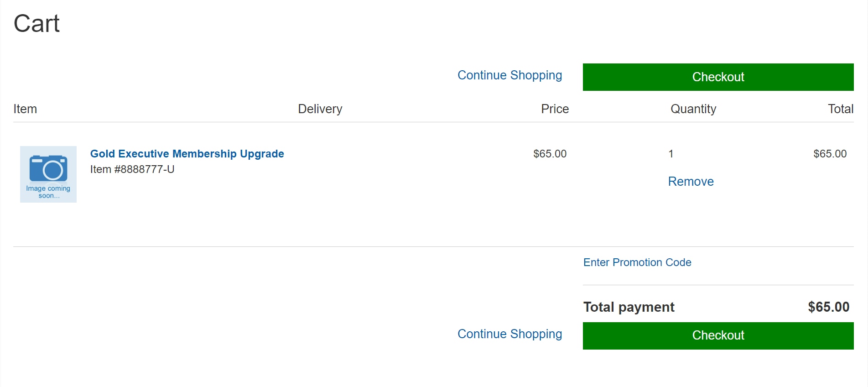Screen dimensions: 868x387
Task: Click the bold $65.00 total payment amount
Action: [828, 307]
